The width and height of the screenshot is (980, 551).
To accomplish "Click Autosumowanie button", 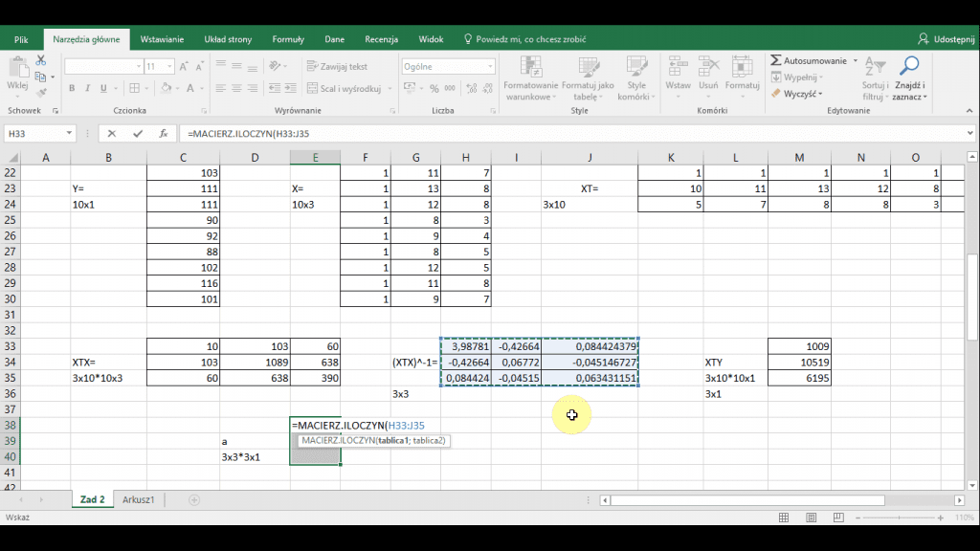I will pyautogui.click(x=809, y=60).
